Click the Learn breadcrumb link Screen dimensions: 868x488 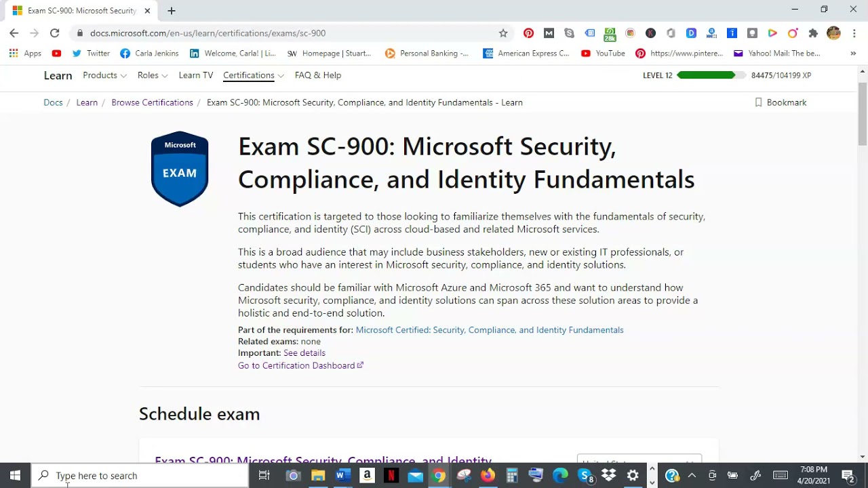click(87, 102)
